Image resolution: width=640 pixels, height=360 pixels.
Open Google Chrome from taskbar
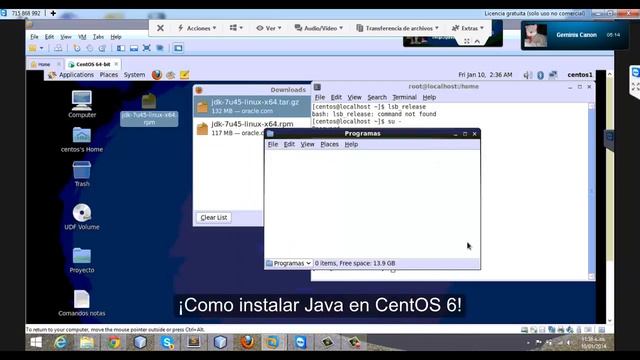click(113, 342)
